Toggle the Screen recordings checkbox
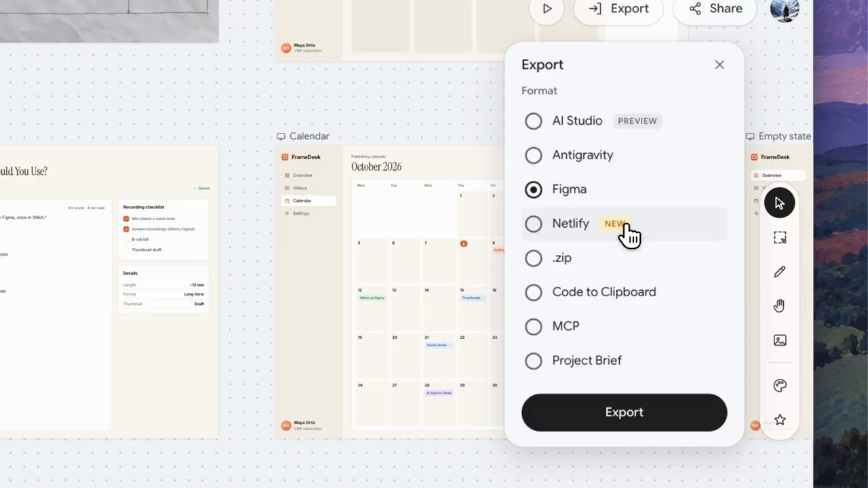 tap(126, 229)
